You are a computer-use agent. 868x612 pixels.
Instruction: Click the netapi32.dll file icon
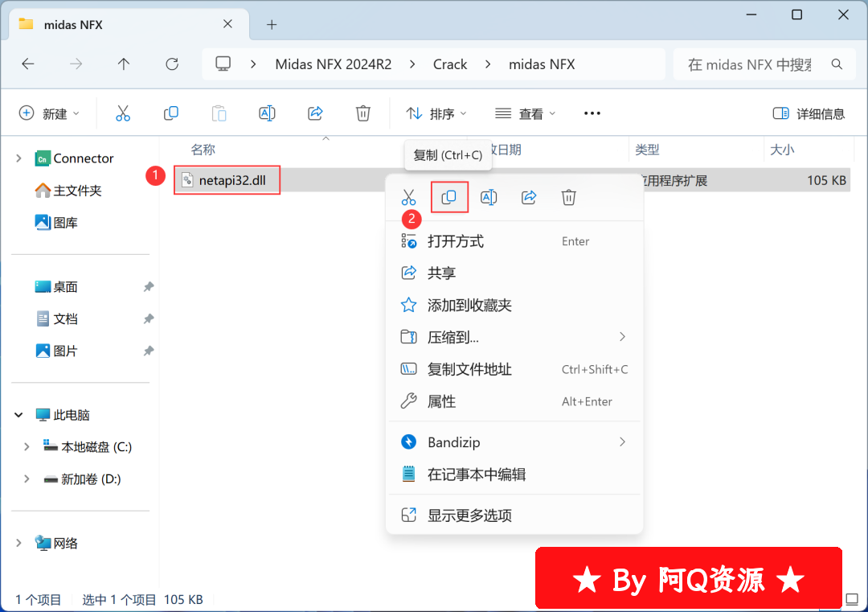point(187,180)
